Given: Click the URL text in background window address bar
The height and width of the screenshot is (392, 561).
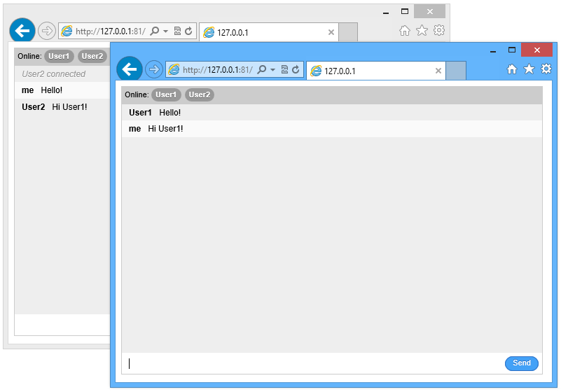Looking at the screenshot, I should 111,31.
